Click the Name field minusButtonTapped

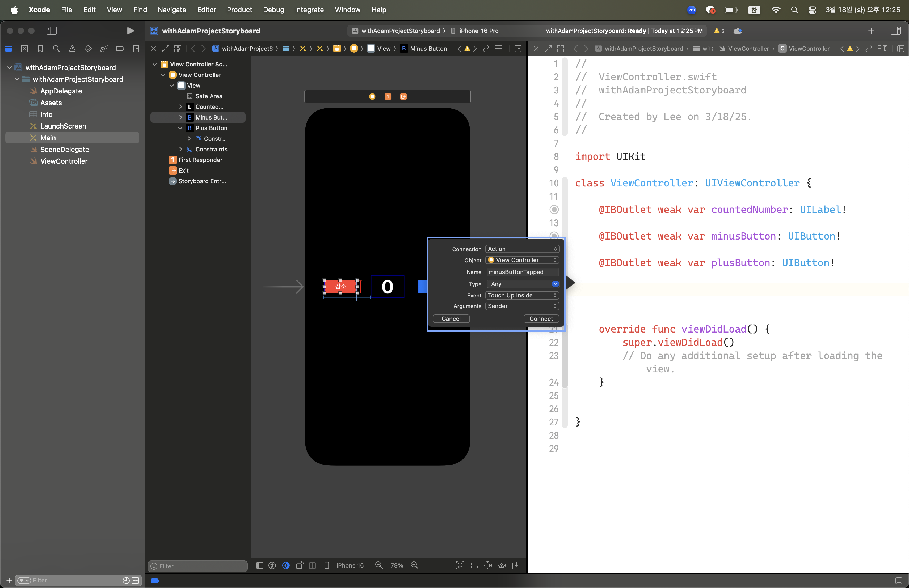pos(523,272)
